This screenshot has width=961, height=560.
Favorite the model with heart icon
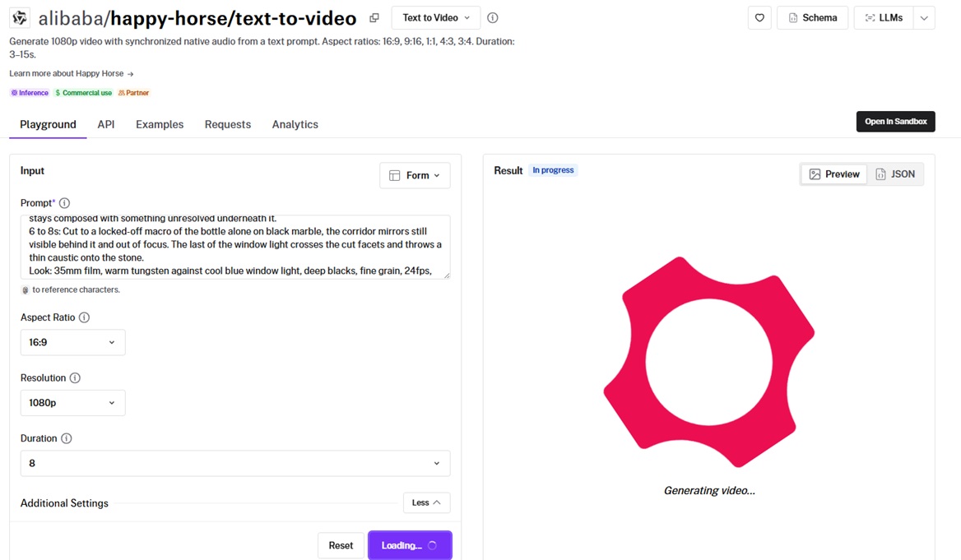[x=759, y=18]
